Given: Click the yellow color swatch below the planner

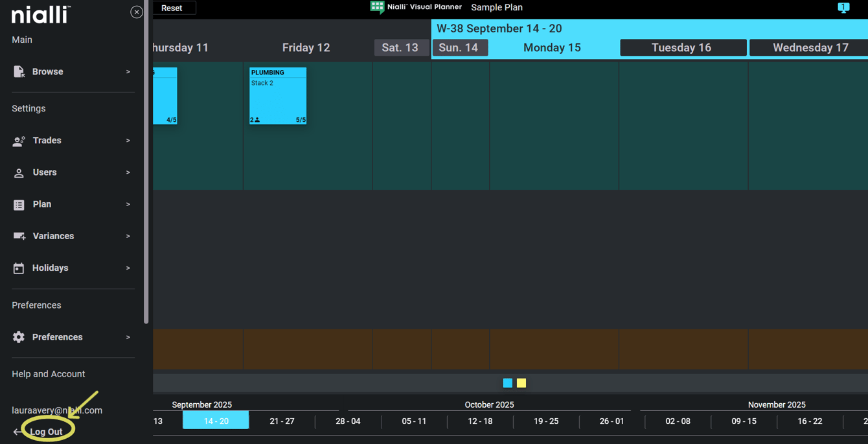Looking at the screenshot, I should [521, 383].
